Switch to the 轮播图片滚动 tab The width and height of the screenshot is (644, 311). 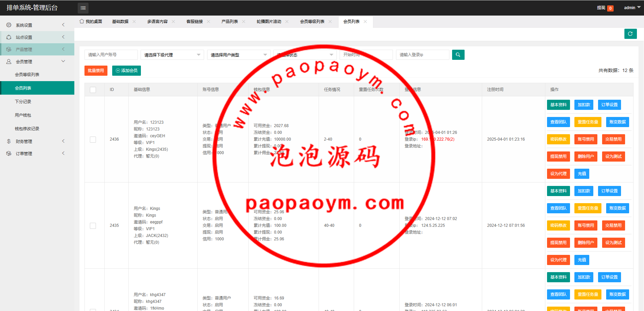(269, 21)
